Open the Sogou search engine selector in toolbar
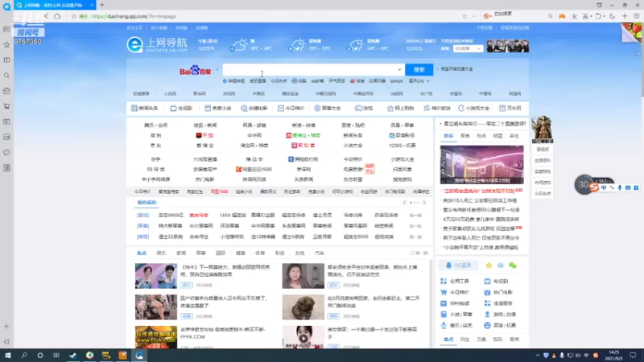Screen dimensions: 644x362 (x=487, y=16)
